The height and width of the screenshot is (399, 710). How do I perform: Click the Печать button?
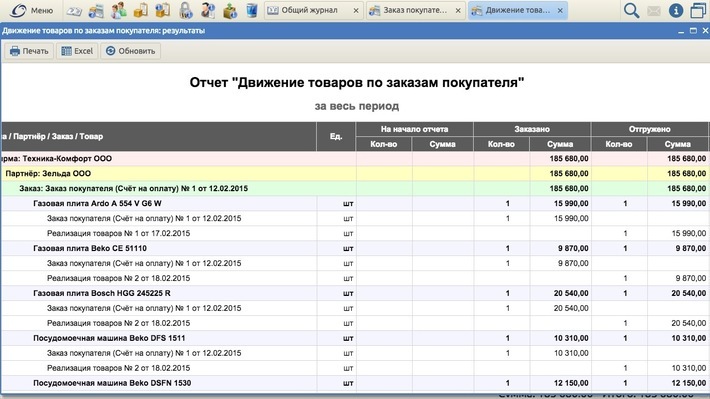pos(29,51)
